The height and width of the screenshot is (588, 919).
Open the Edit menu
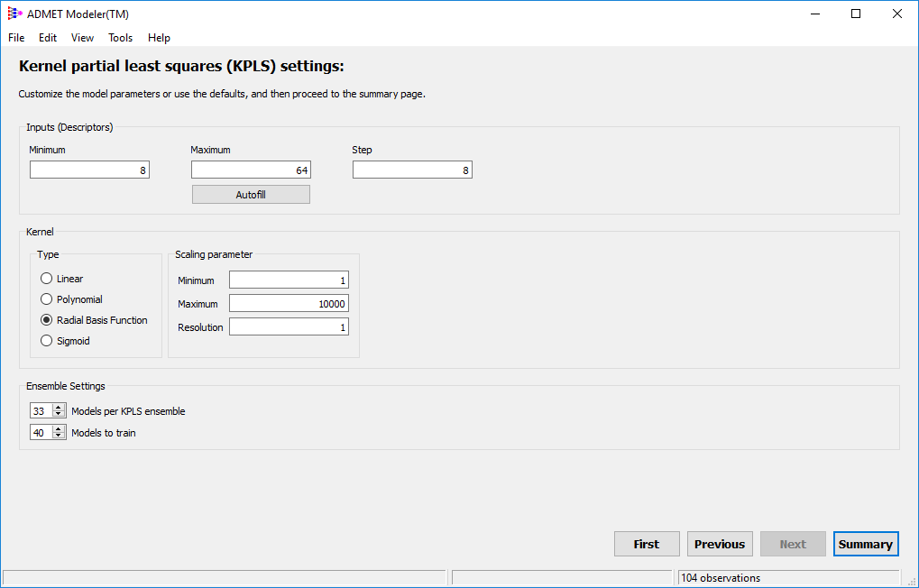[x=48, y=38]
